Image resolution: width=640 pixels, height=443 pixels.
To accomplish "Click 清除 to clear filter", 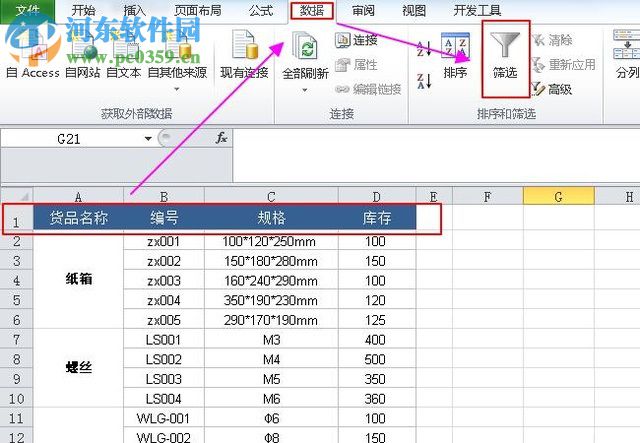I will point(552,40).
